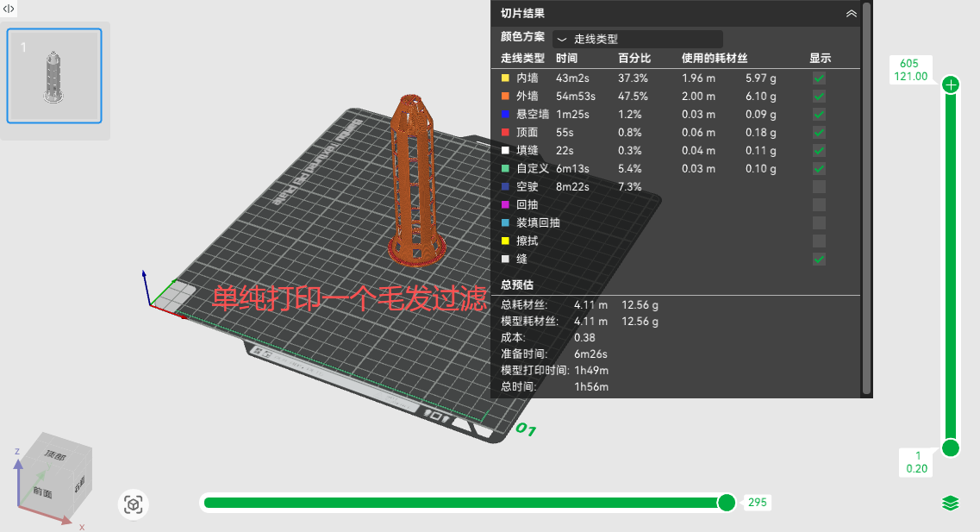
Task: Toggle display of 自定义 line type
Action: pos(819,169)
